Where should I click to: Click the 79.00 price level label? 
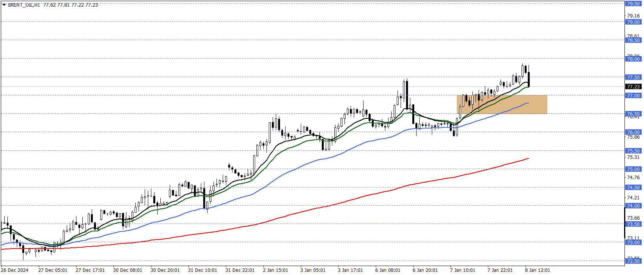633,22
